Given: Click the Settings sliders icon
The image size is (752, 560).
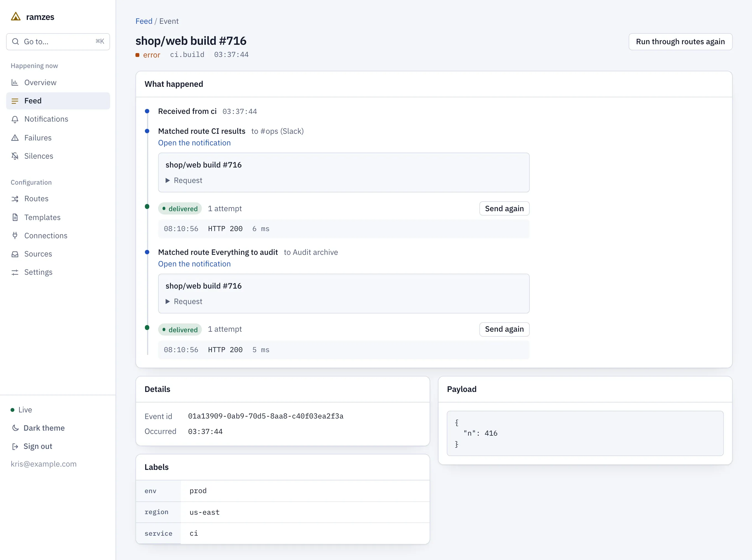Looking at the screenshot, I should coord(15,272).
